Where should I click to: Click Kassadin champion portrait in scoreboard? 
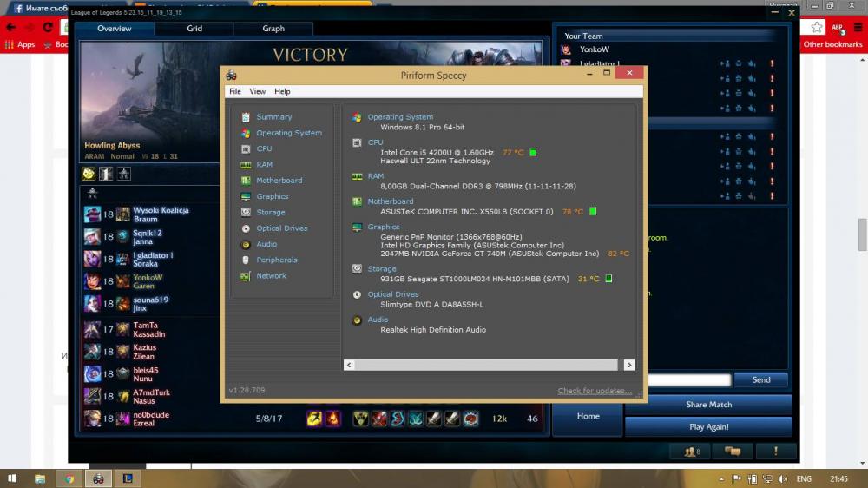click(x=93, y=330)
